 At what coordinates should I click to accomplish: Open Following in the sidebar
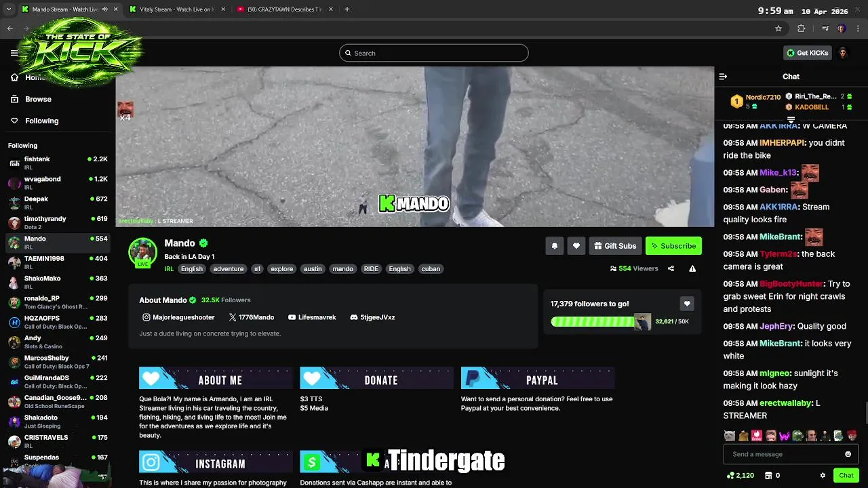(x=41, y=121)
